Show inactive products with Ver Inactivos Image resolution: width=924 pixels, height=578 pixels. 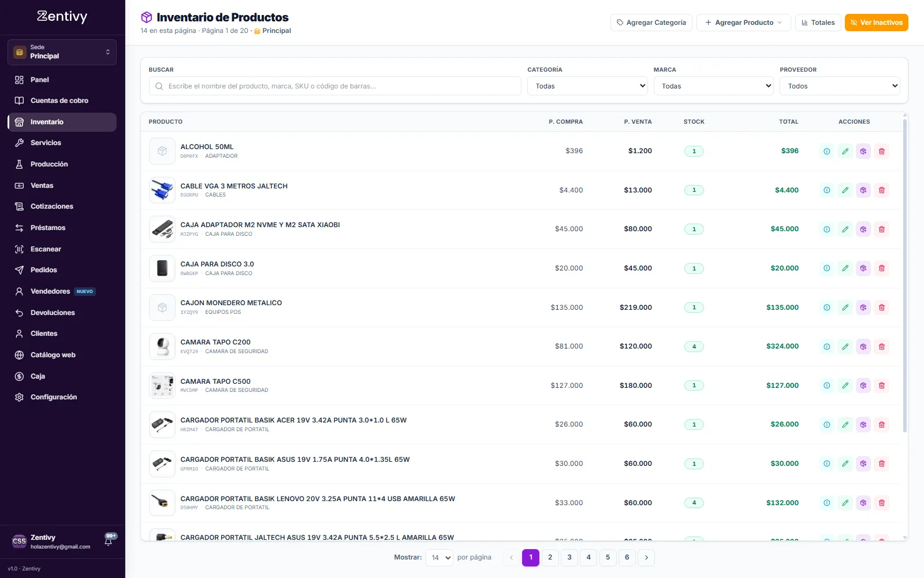[877, 23]
